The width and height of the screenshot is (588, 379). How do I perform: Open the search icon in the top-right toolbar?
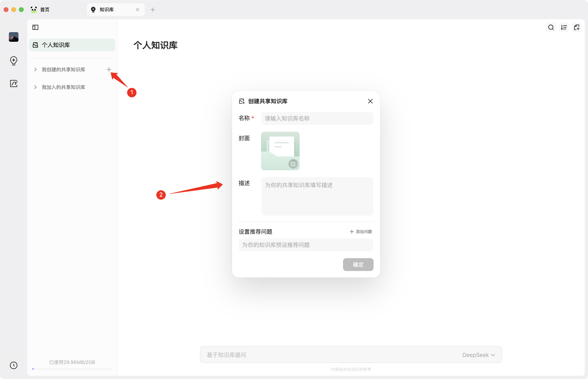pyautogui.click(x=551, y=27)
